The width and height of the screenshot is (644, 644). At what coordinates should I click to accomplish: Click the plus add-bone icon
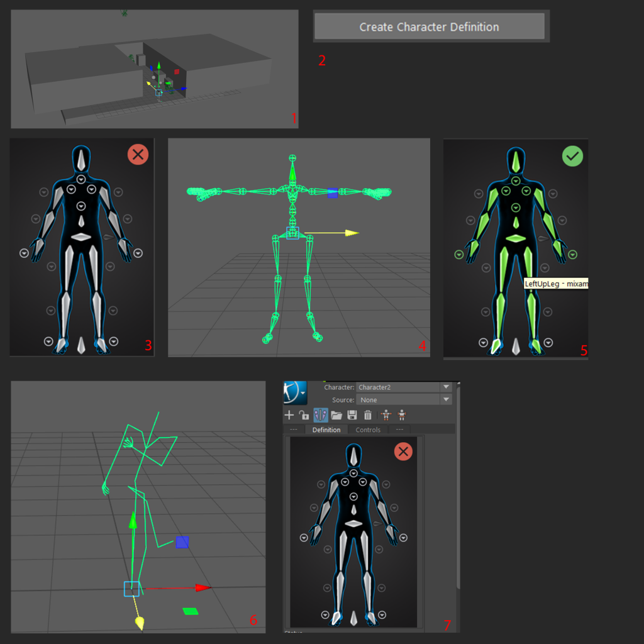click(x=289, y=415)
